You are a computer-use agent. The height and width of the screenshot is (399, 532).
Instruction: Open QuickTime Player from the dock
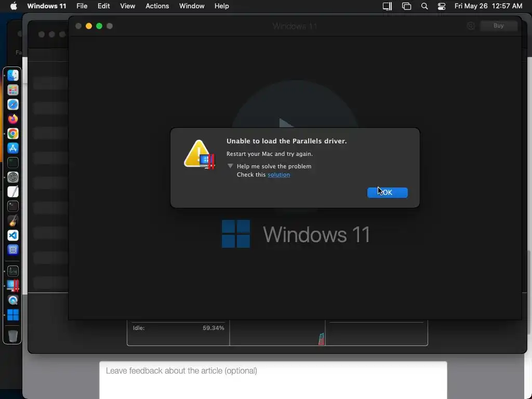tap(13, 300)
